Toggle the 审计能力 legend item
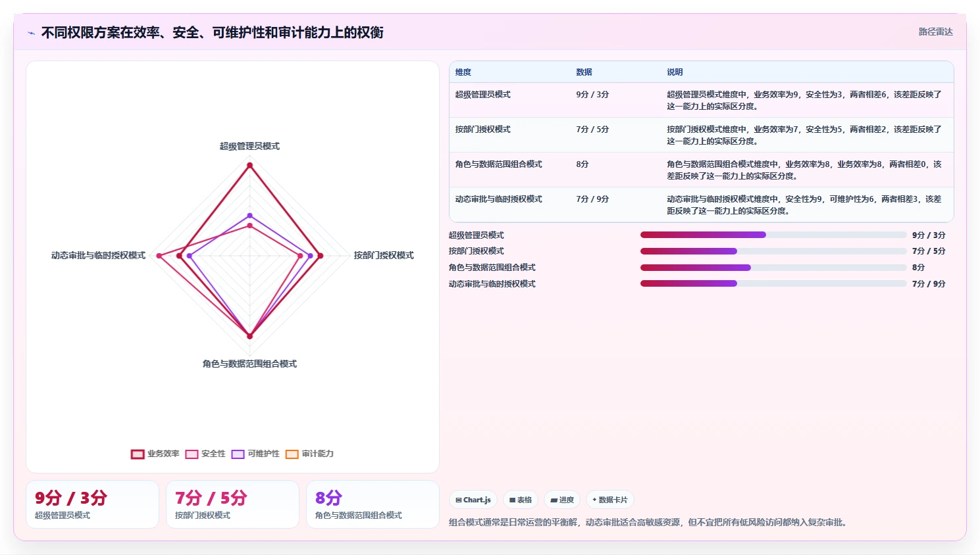This screenshot has height=555, width=980. 309,454
